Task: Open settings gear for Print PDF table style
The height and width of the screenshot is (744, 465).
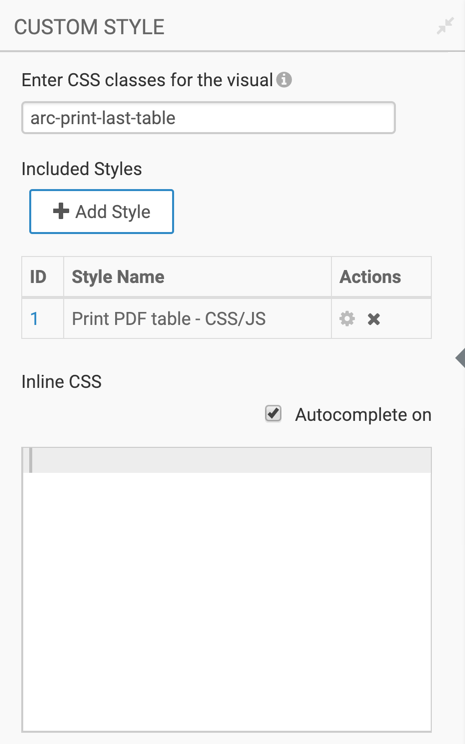Action: (347, 319)
